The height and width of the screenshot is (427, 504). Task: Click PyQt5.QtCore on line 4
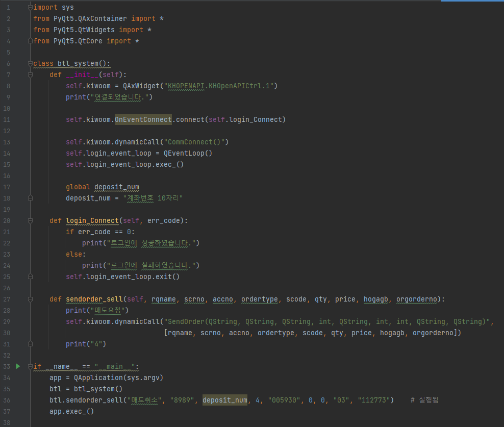coord(78,41)
